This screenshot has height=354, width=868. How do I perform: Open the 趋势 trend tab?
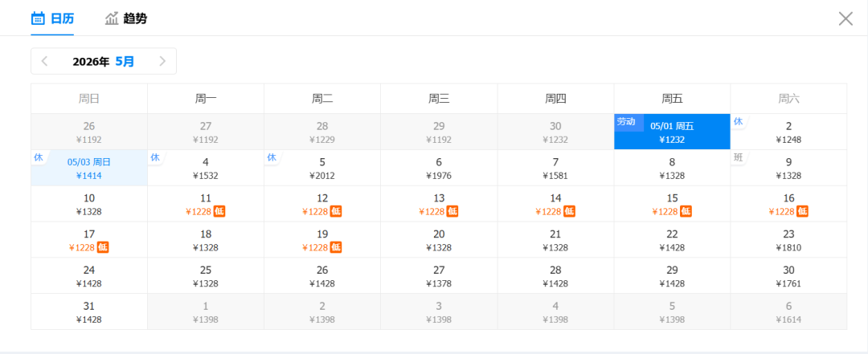pos(126,18)
